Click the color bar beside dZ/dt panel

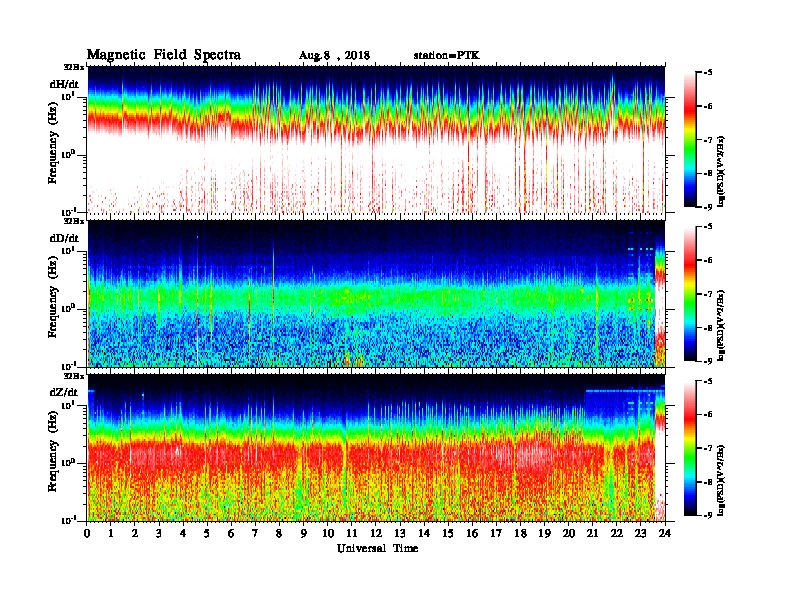690,448
